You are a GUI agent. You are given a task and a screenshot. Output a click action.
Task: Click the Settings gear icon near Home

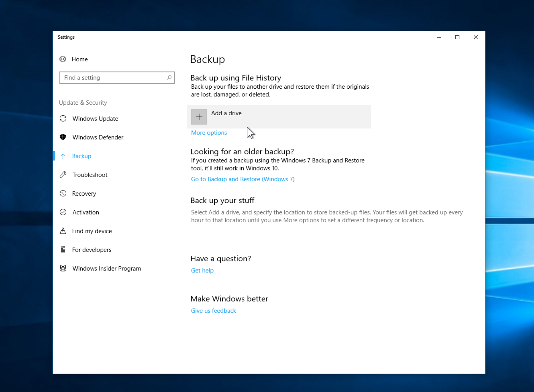(x=63, y=59)
